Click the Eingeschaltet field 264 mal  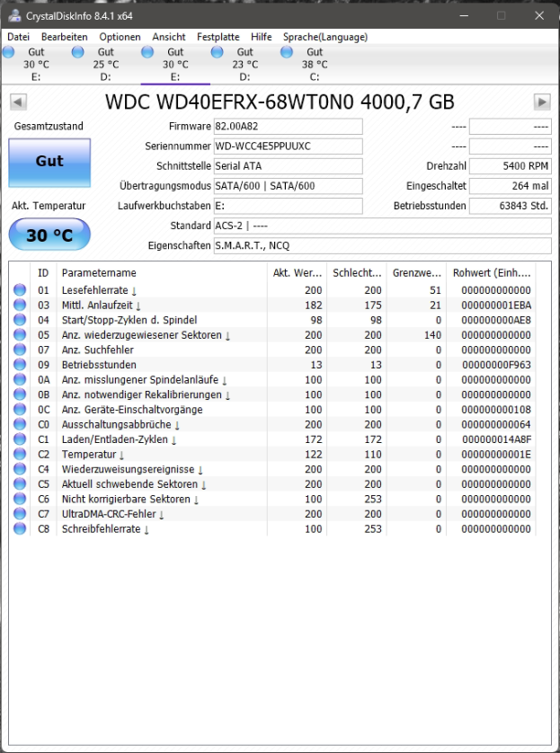[x=510, y=186]
